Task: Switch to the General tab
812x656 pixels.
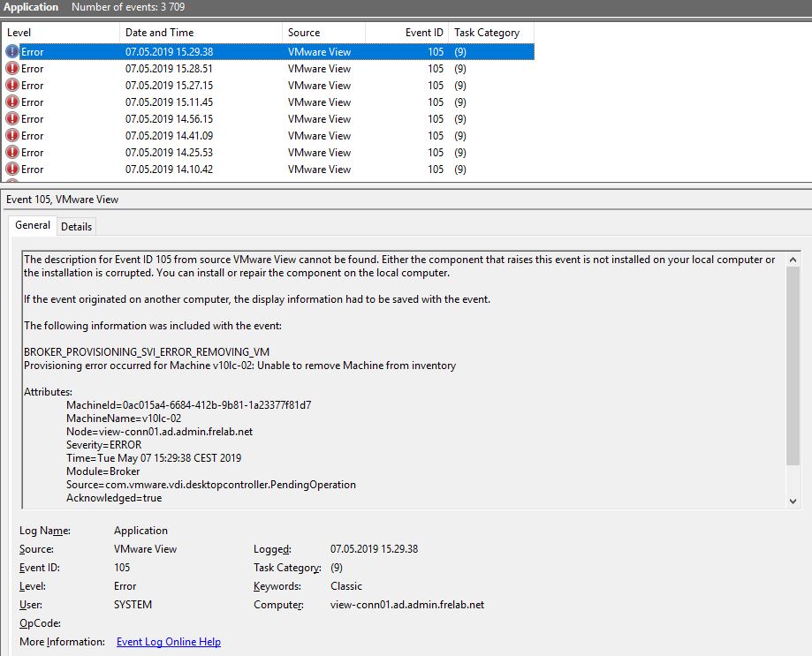Action: tap(32, 226)
